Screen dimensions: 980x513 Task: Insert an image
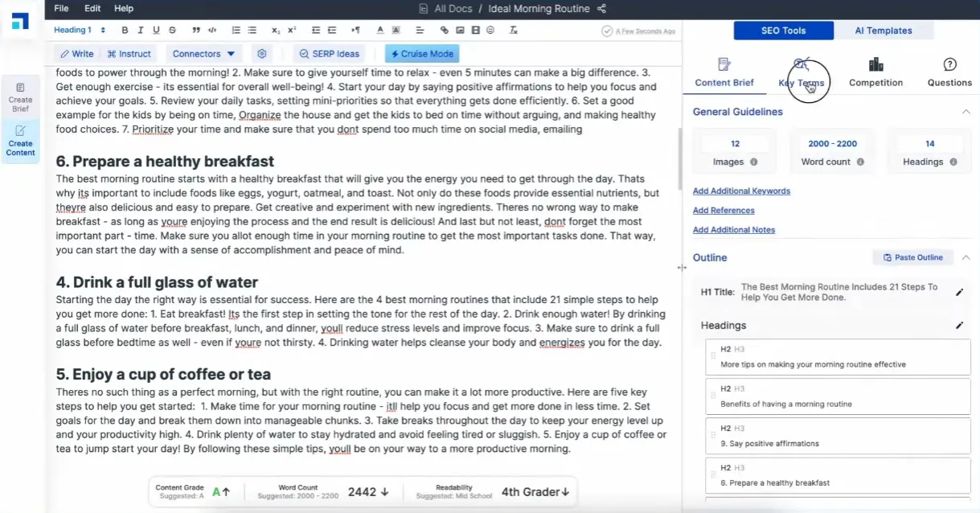460,30
